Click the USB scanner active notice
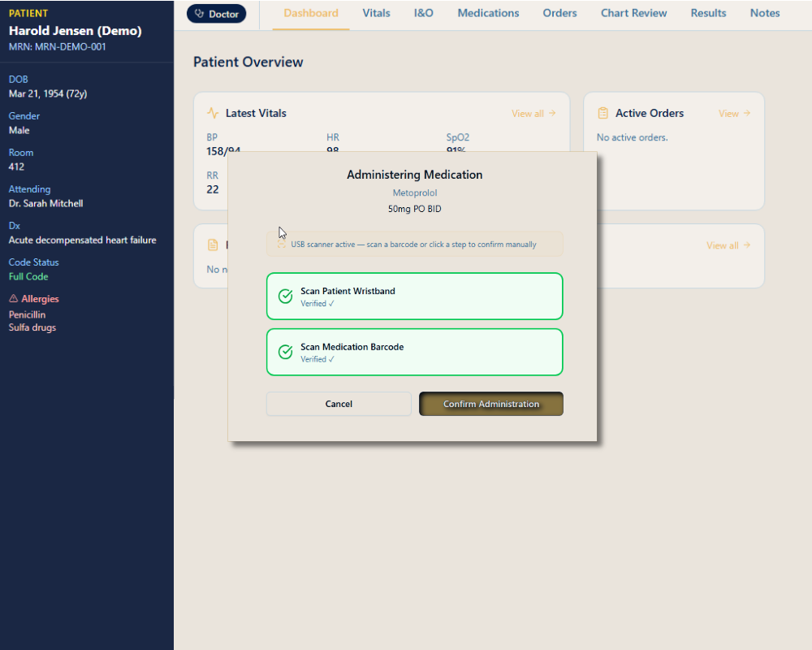 (414, 244)
